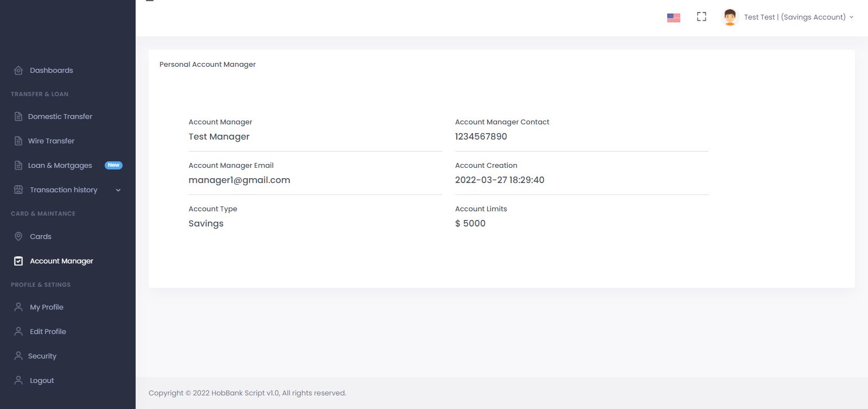868x409 pixels.
Task: Click the New badge on Loans
Action: [113, 165]
